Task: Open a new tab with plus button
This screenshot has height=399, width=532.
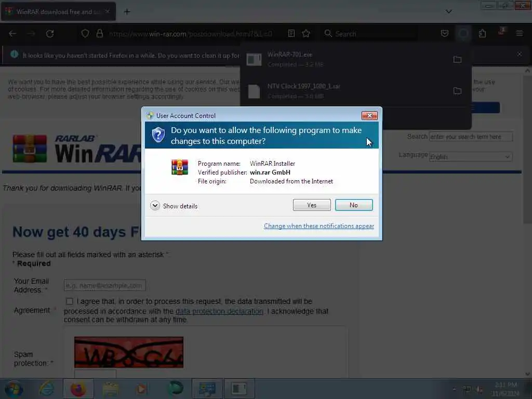Action: (x=127, y=12)
